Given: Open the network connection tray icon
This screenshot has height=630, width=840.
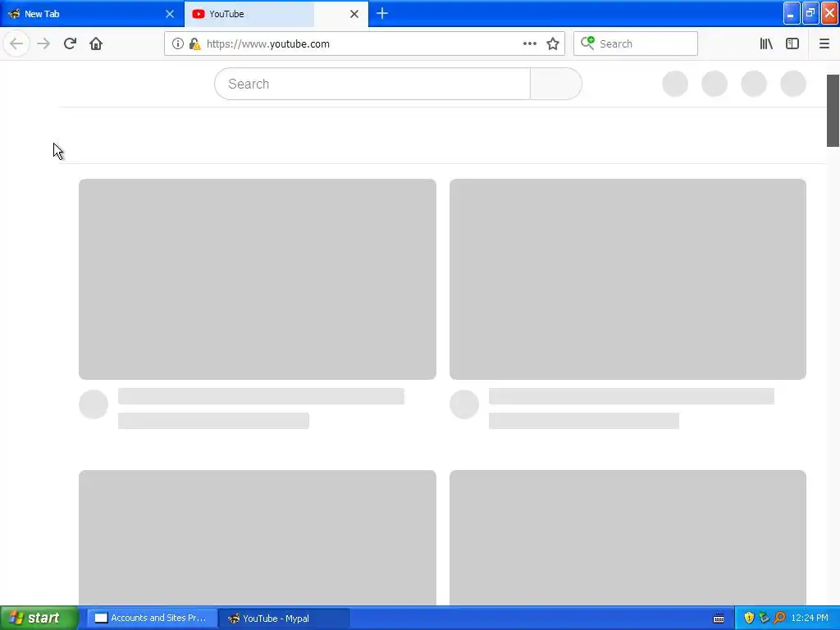Looking at the screenshot, I should click(764, 618).
